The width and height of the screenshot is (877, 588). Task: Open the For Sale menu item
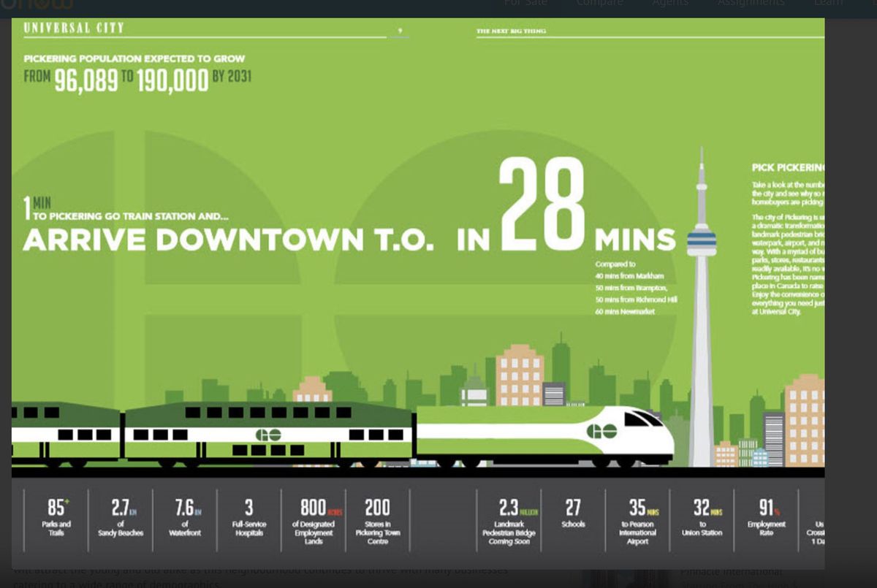(525, 4)
